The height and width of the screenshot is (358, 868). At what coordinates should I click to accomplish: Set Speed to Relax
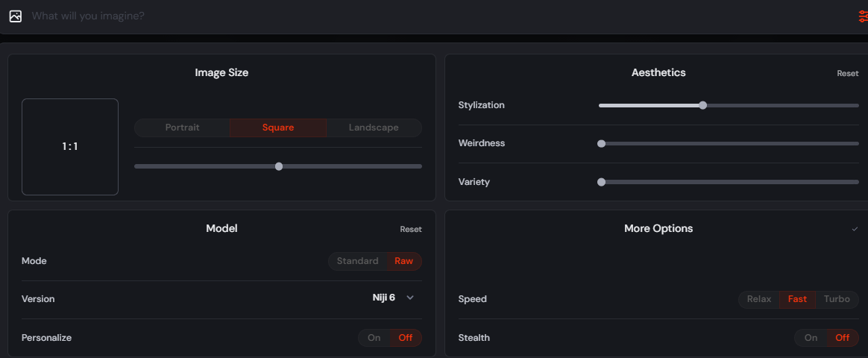point(759,299)
